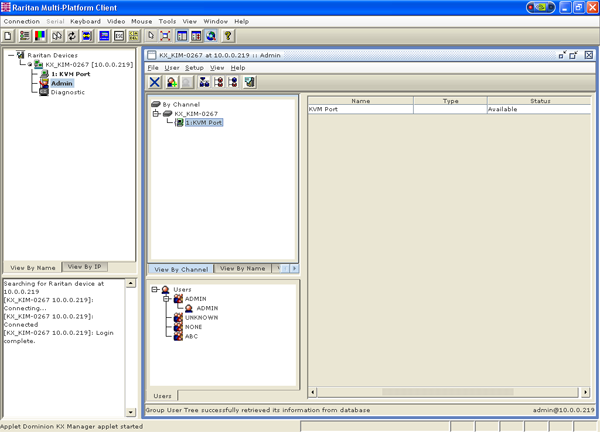Switch to View By IP tab
The width and height of the screenshot is (600, 432).
click(x=85, y=267)
